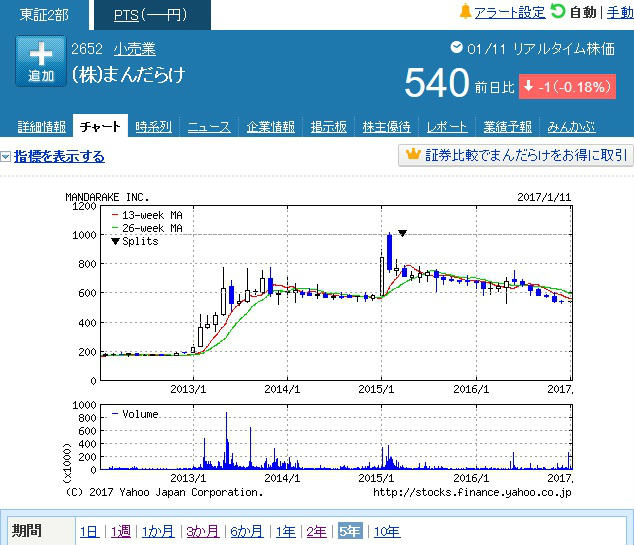Expand 指標を表示する indicator options
This screenshot has height=545, width=634.
[x=59, y=156]
